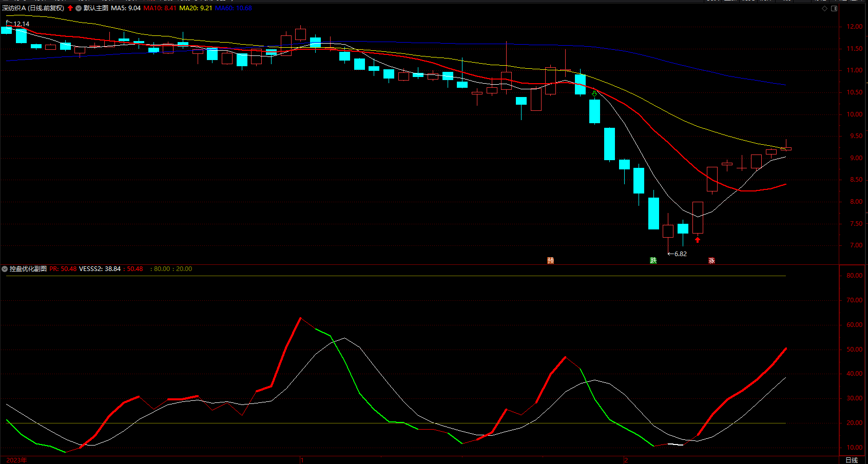This screenshot has width=868, height=464.
Task: Click the red up arrow beside 深纺织A title
Action: [70, 8]
